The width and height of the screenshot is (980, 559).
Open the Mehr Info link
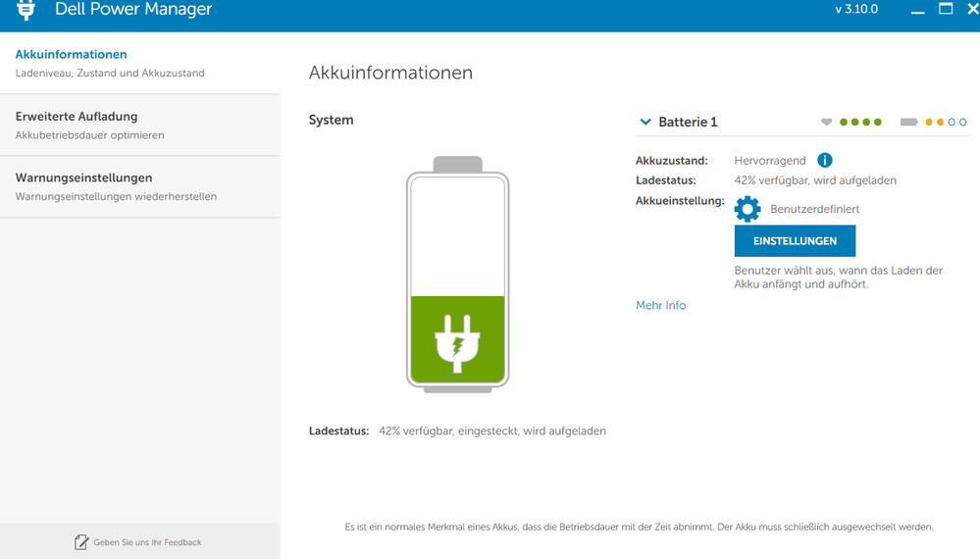coord(660,305)
